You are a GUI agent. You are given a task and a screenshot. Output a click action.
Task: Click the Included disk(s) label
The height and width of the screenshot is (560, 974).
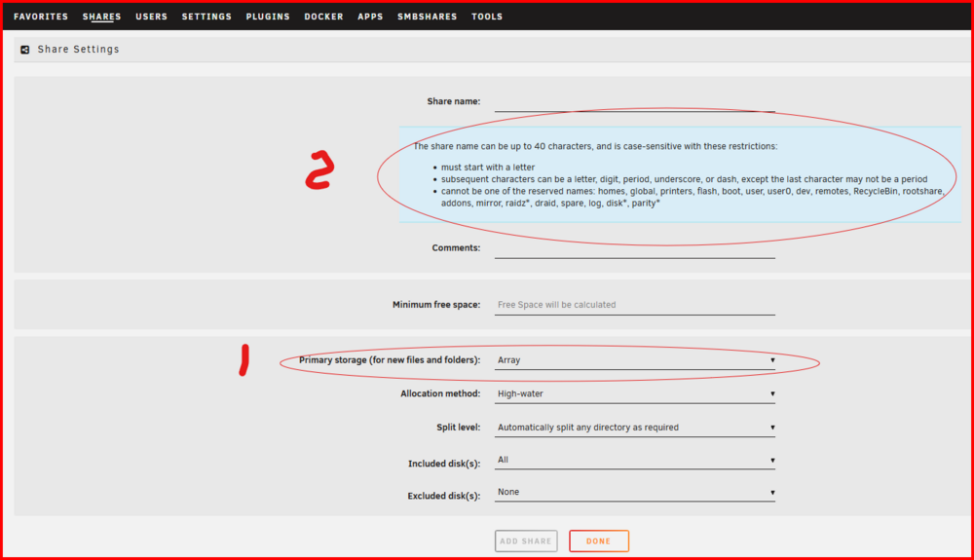(444, 464)
